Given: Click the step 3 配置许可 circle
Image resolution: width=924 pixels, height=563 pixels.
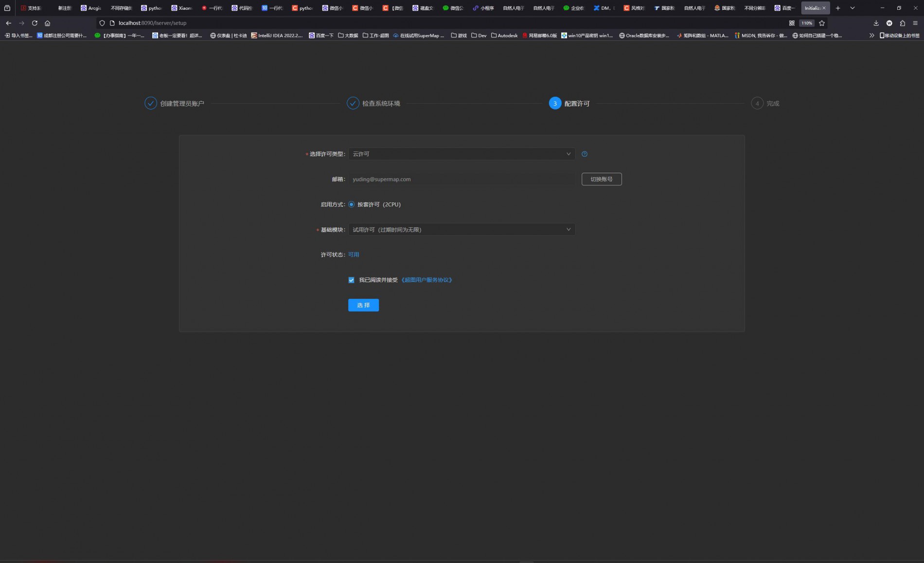Looking at the screenshot, I should pyautogui.click(x=555, y=104).
